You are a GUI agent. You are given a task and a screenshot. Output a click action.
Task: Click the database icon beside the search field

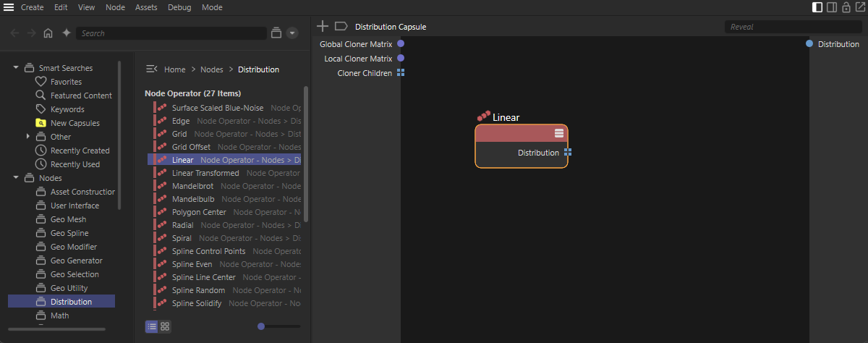[x=276, y=33]
